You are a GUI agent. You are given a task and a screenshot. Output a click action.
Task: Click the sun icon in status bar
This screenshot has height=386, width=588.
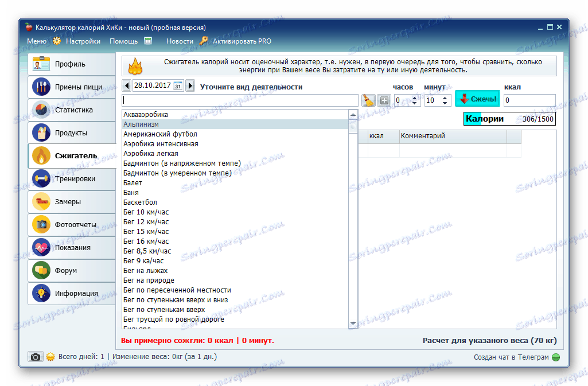(50, 357)
